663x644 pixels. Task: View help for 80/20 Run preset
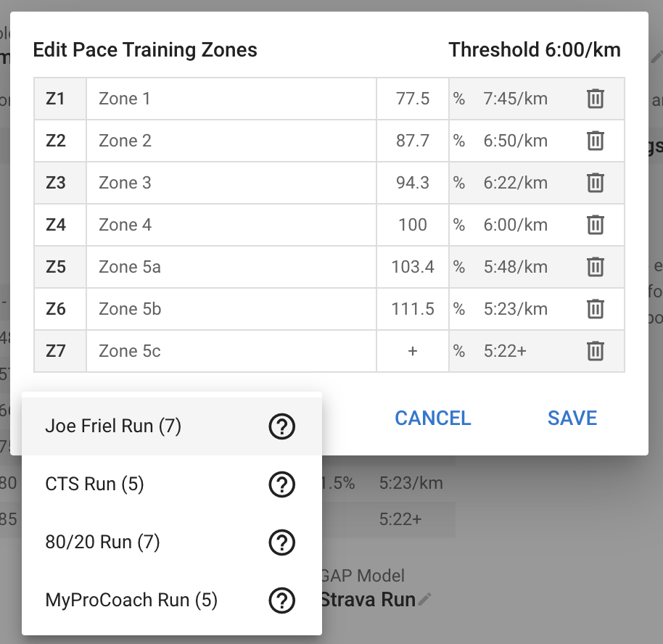click(x=282, y=542)
